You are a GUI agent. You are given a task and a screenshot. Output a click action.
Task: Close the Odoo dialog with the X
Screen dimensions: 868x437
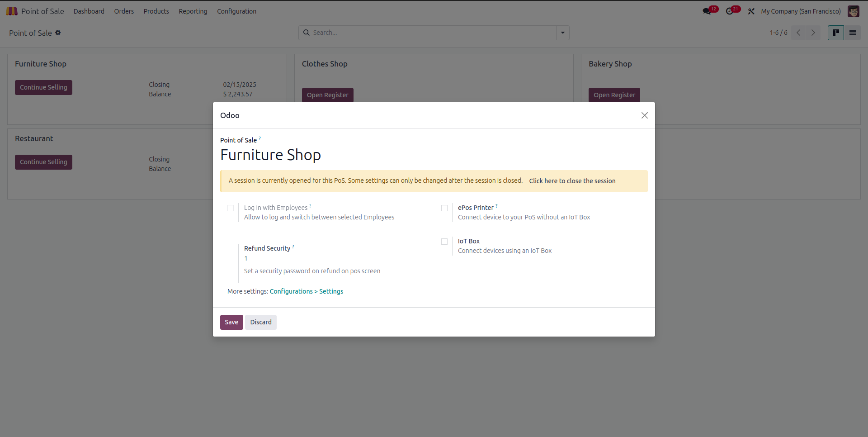point(645,115)
